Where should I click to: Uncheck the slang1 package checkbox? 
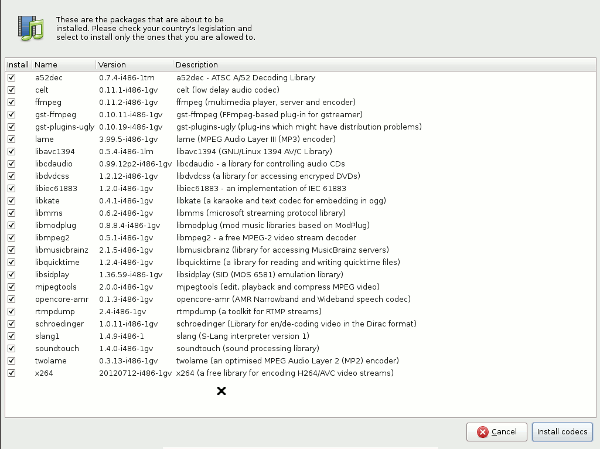click(x=11, y=336)
